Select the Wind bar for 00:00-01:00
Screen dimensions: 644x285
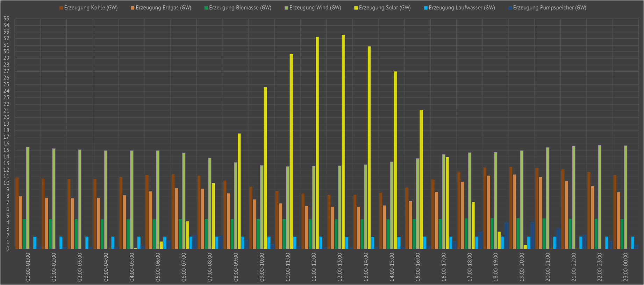click(x=28, y=198)
